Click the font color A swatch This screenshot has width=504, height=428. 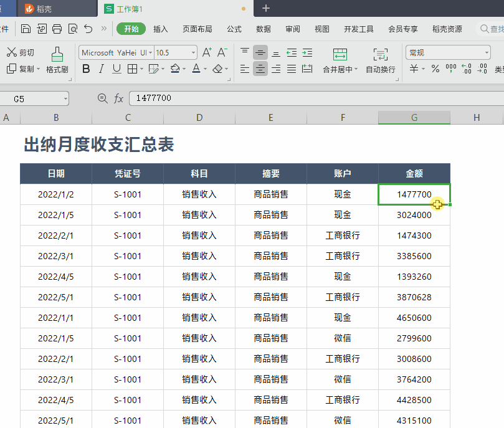(196, 69)
